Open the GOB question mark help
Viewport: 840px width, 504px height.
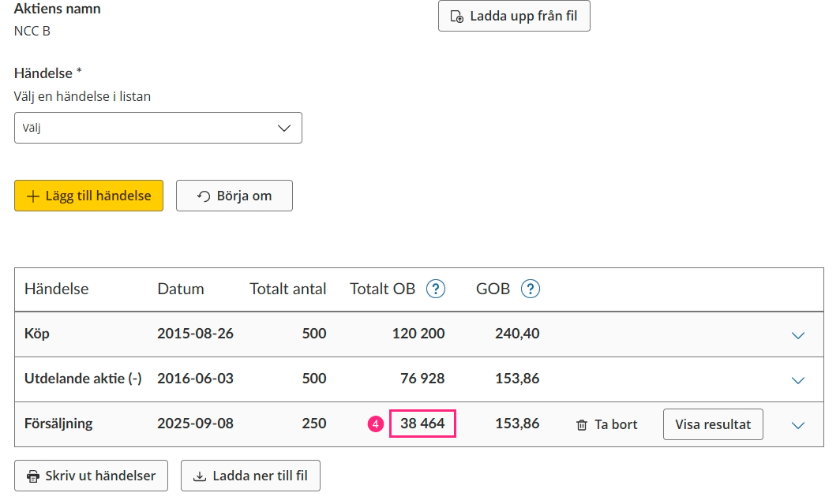(x=531, y=289)
